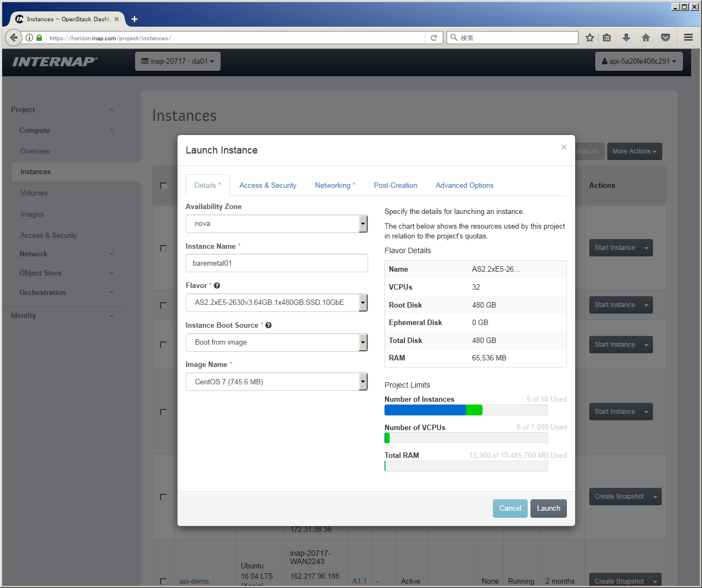
Task: Click the Number of Instances usage bar
Action: (466, 410)
